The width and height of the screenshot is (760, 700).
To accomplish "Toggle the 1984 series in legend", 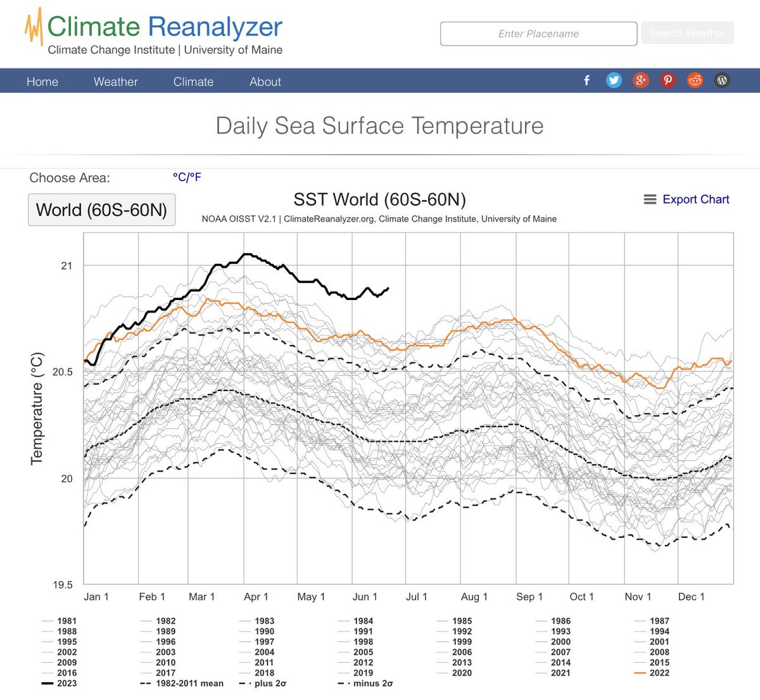I will coord(355,621).
